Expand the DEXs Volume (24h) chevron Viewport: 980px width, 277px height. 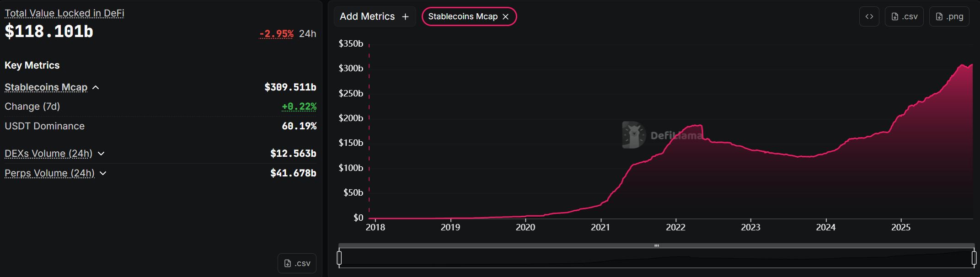pyautogui.click(x=101, y=154)
